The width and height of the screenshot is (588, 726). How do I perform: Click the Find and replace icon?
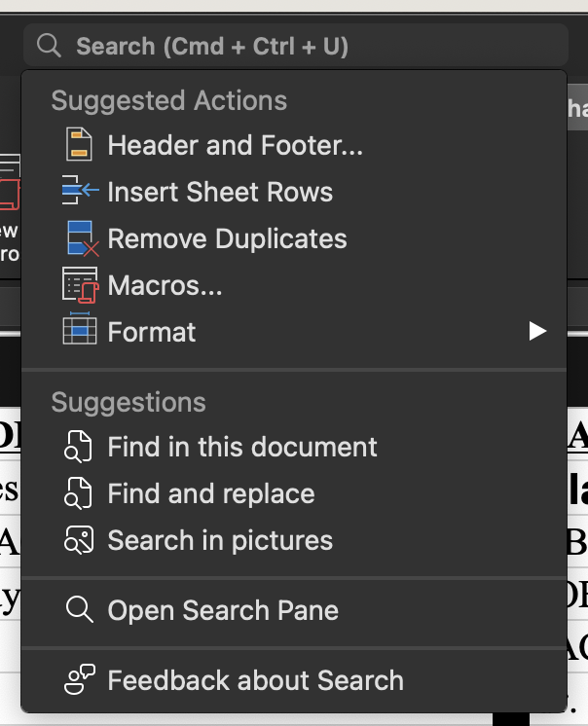pos(79,493)
